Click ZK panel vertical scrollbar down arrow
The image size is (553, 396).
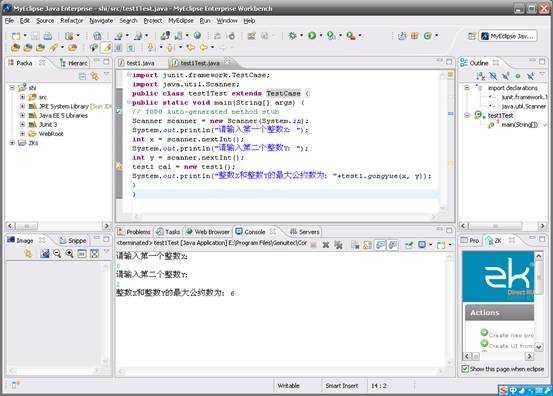539,347
